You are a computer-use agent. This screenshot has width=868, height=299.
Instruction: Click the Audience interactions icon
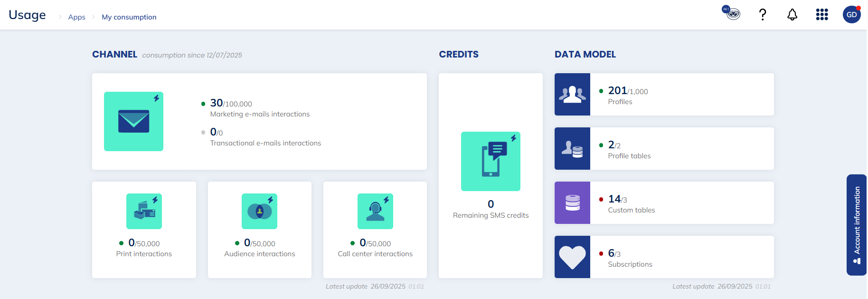click(x=259, y=211)
